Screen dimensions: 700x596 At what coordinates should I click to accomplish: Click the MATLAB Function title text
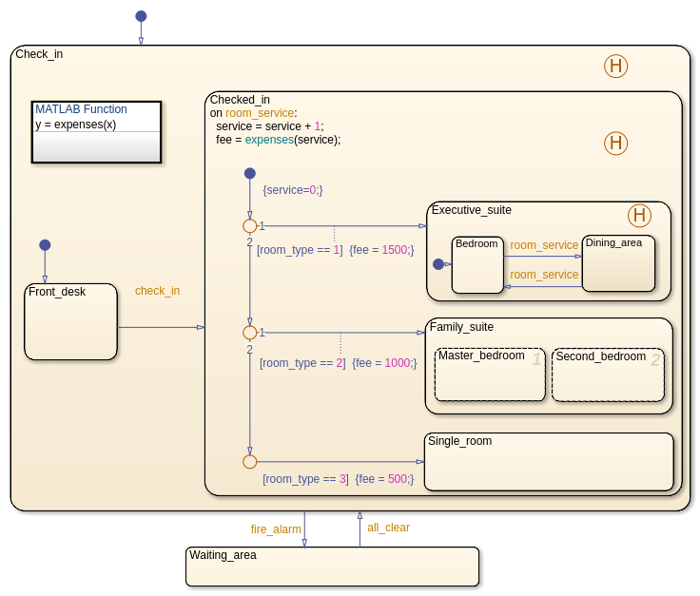click(x=81, y=109)
